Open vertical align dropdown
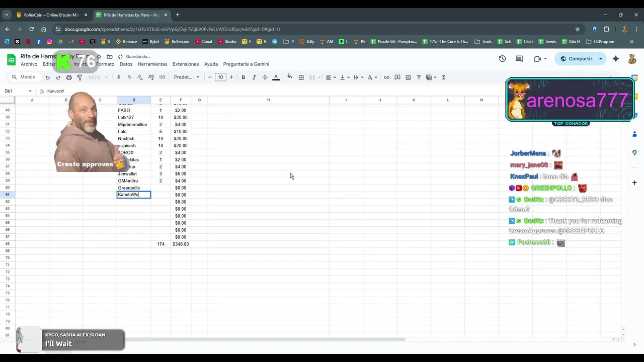This screenshot has height=362, width=644. [x=345, y=77]
